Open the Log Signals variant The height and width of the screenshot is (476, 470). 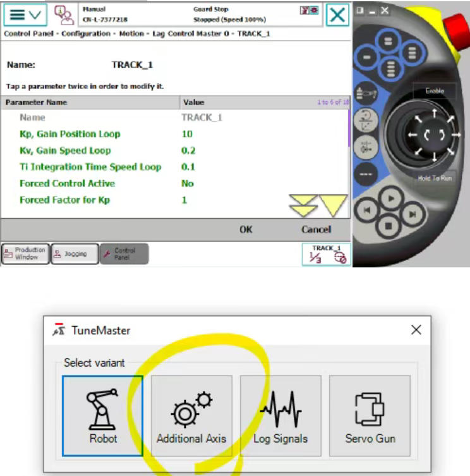pos(280,415)
